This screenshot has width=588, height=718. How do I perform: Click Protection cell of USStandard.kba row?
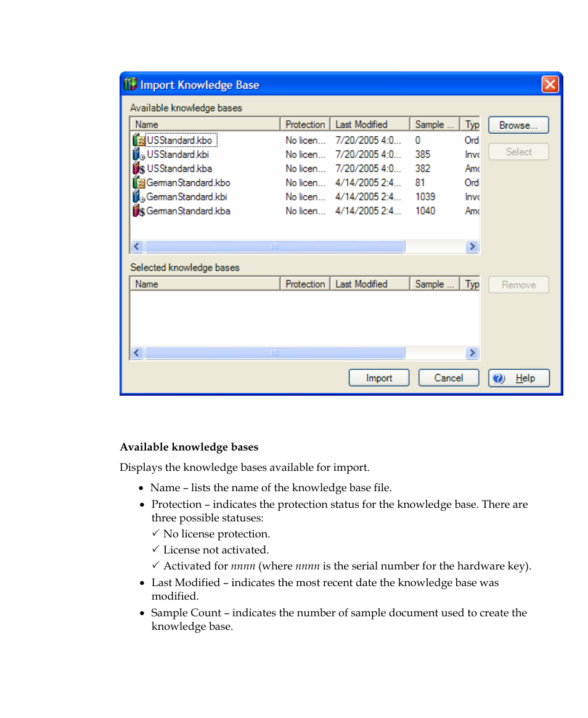click(x=306, y=168)
